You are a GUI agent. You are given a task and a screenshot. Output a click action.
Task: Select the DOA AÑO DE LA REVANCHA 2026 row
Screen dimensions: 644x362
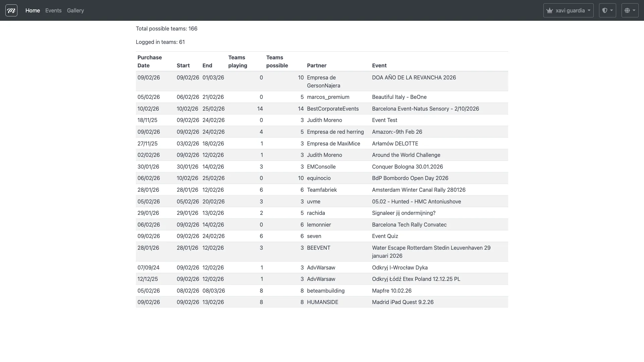tap(414, 77)
